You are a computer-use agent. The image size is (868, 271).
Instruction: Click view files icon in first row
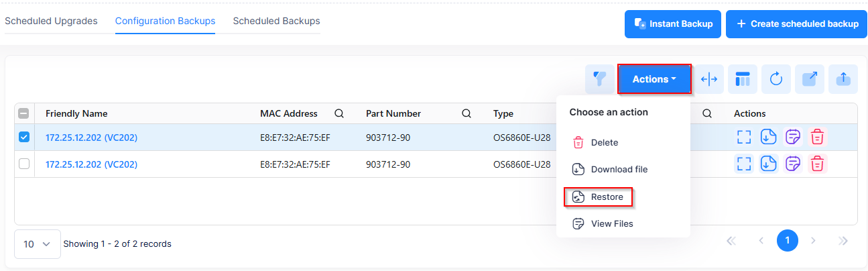(793, 137)
